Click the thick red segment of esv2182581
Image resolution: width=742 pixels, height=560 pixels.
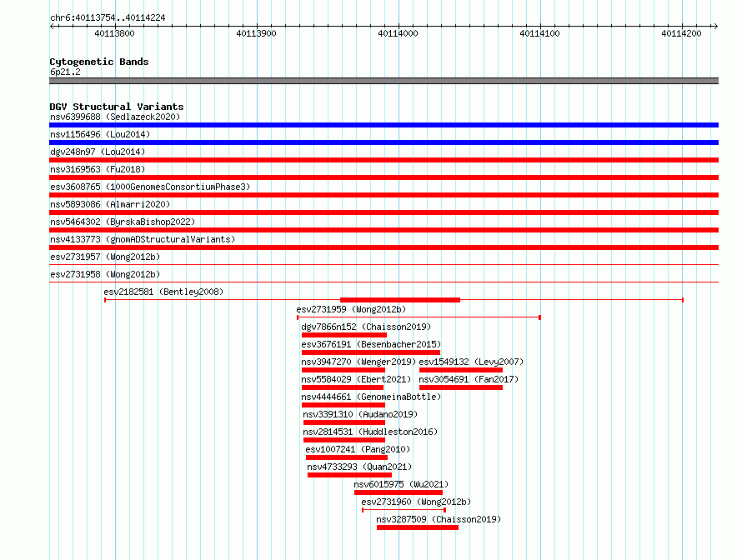400,300
